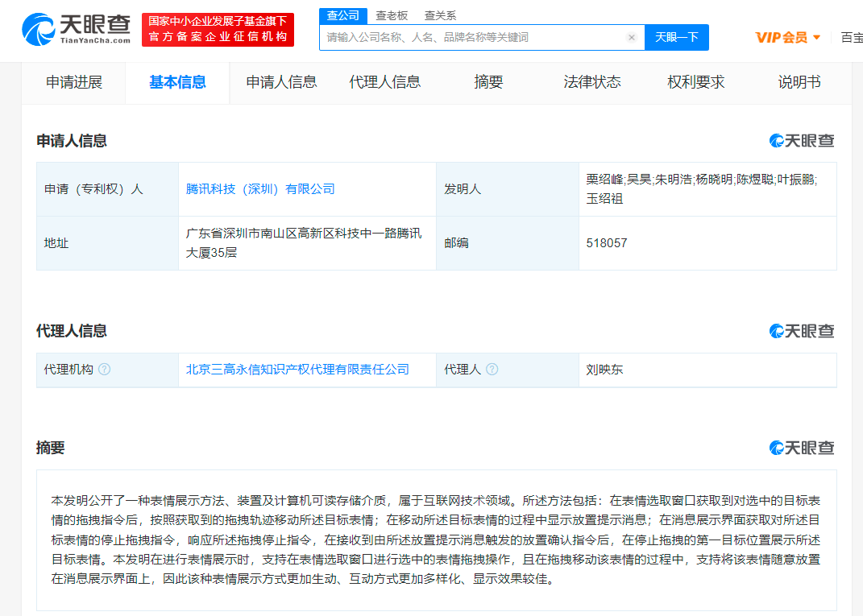Open the 申请进展 tab

tap(74, 81)
